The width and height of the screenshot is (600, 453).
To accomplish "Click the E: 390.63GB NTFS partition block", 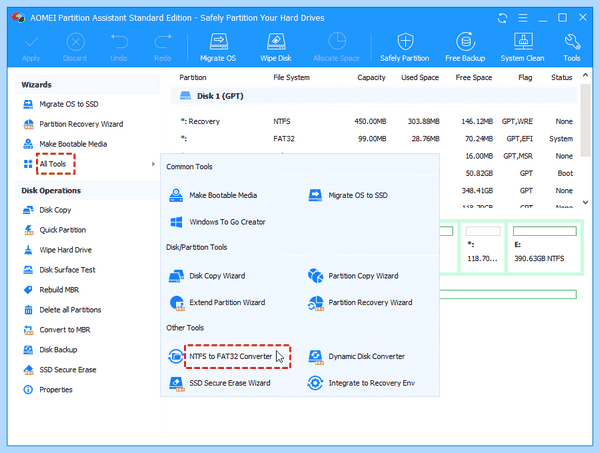I will tap(545, 247).
